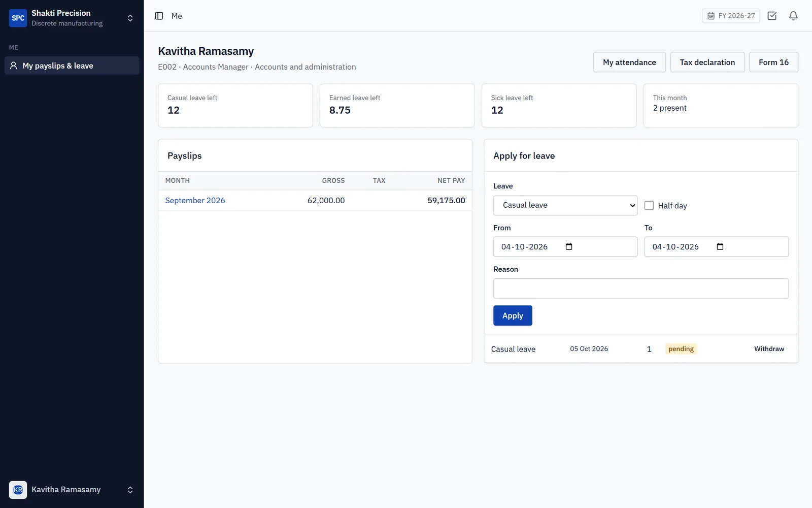
Task: Click the TAX column header
Action: (x=379, y=180)
